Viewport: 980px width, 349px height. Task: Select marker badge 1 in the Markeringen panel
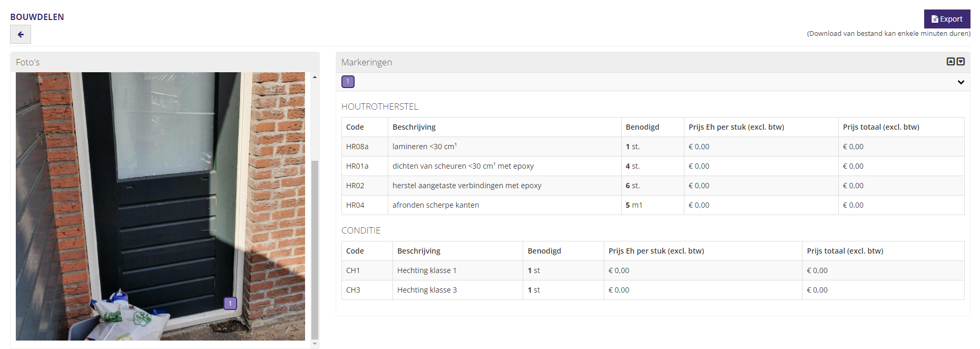(x=348, y=82)
